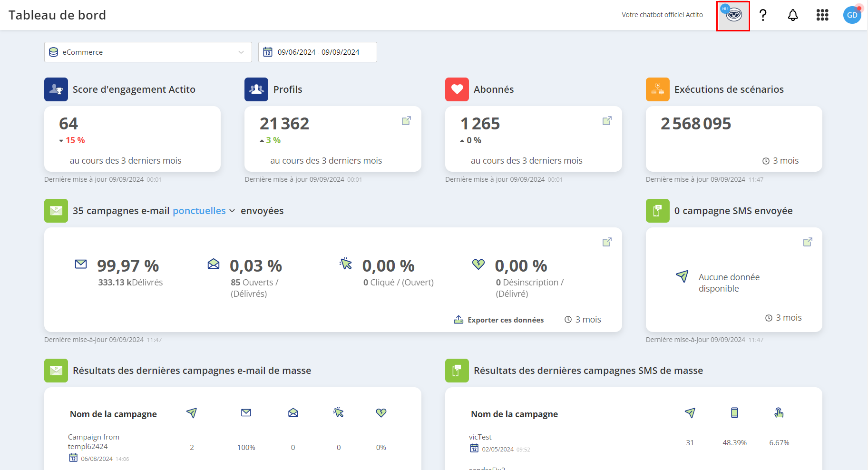Image resolution: width=868 pixels, height=470 pixels.
Task: Click the delivered envelope column icon in e-mail table
Action: pos(246,413)
